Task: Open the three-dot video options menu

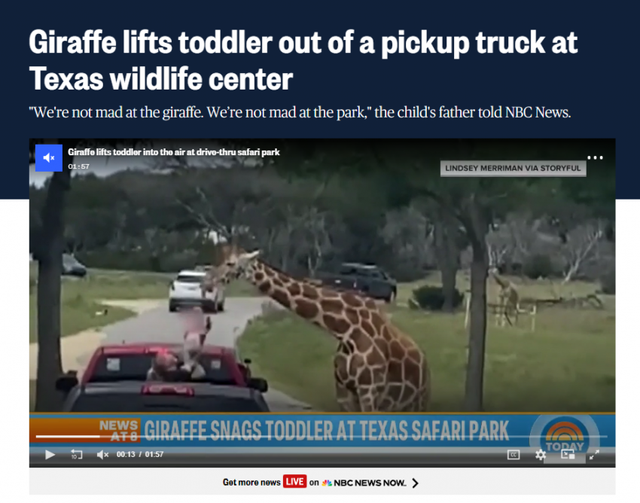Action: click(595, 158)
